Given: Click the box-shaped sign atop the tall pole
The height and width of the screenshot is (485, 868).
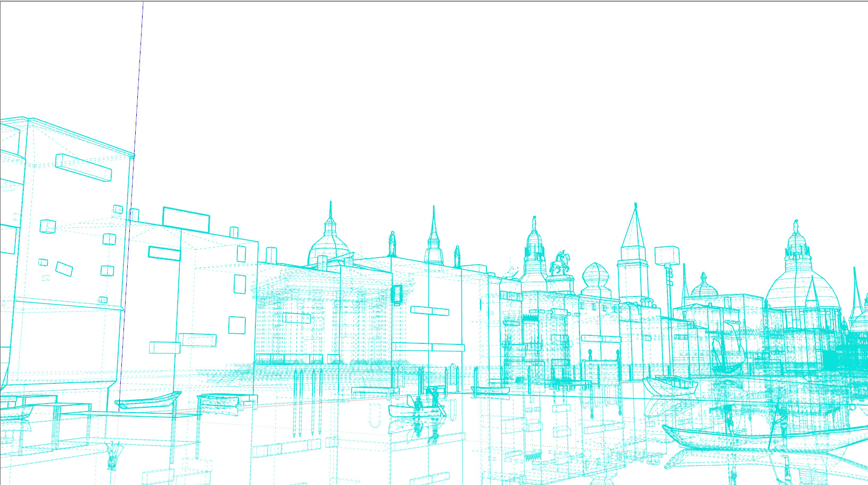Looking at the screenshot, I should tap(667, 256).
